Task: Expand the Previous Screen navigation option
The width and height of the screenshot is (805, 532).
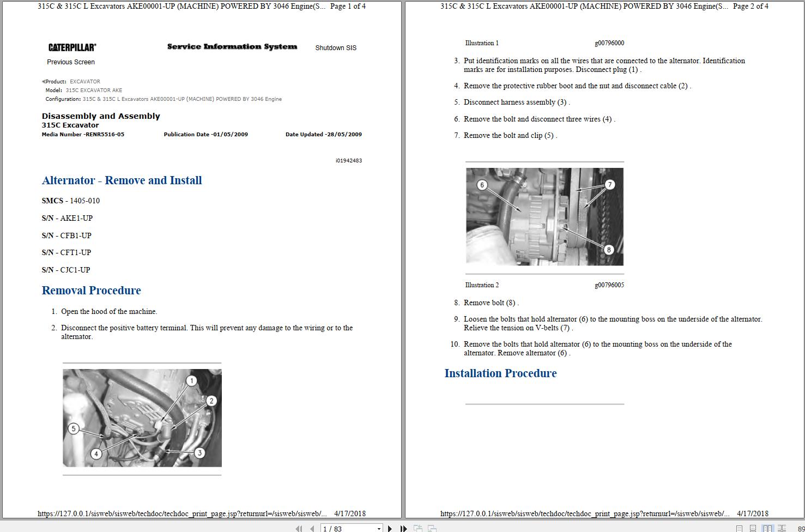Action: tap(71, 62)
